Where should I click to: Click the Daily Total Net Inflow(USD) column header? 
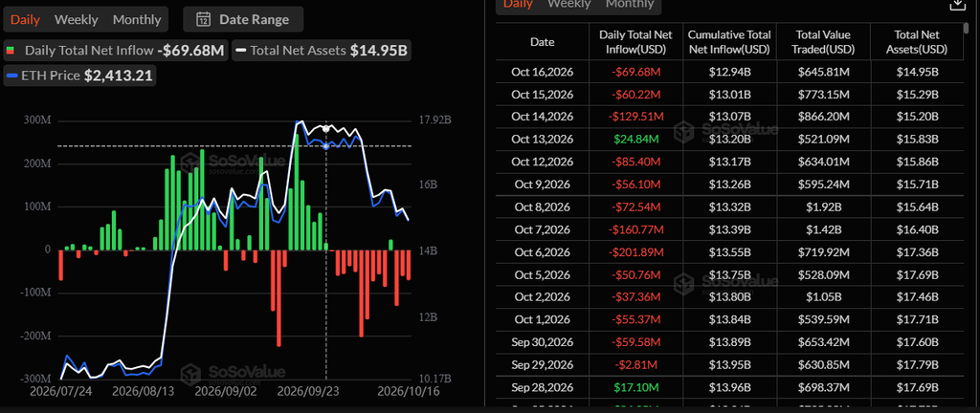point(636,42)
